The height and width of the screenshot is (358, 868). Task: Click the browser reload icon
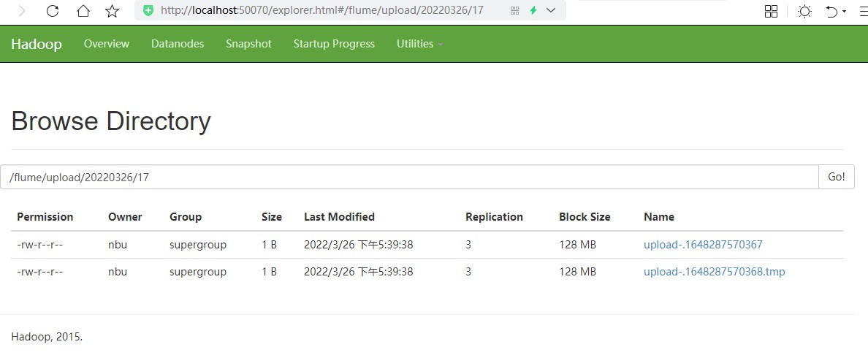[x=53, y=10]
